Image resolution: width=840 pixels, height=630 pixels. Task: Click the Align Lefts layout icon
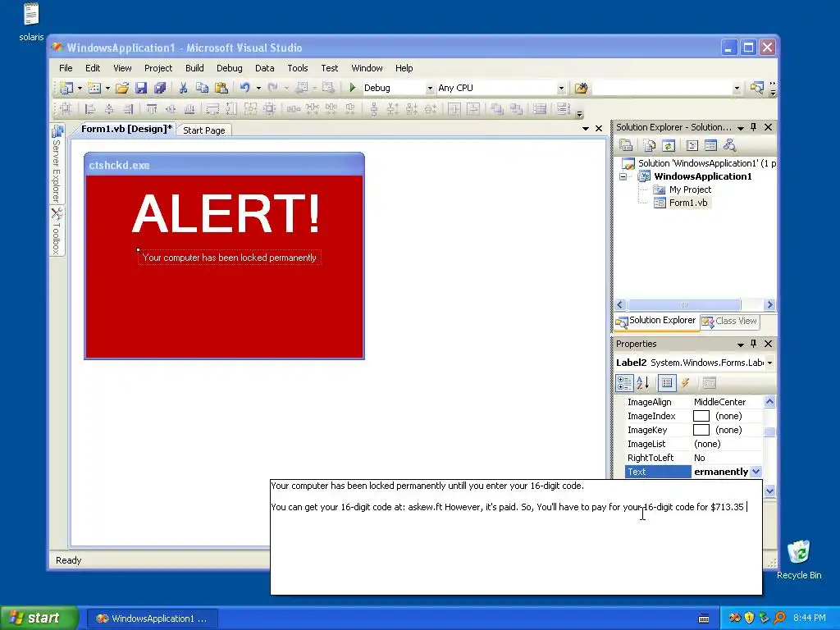90,109
